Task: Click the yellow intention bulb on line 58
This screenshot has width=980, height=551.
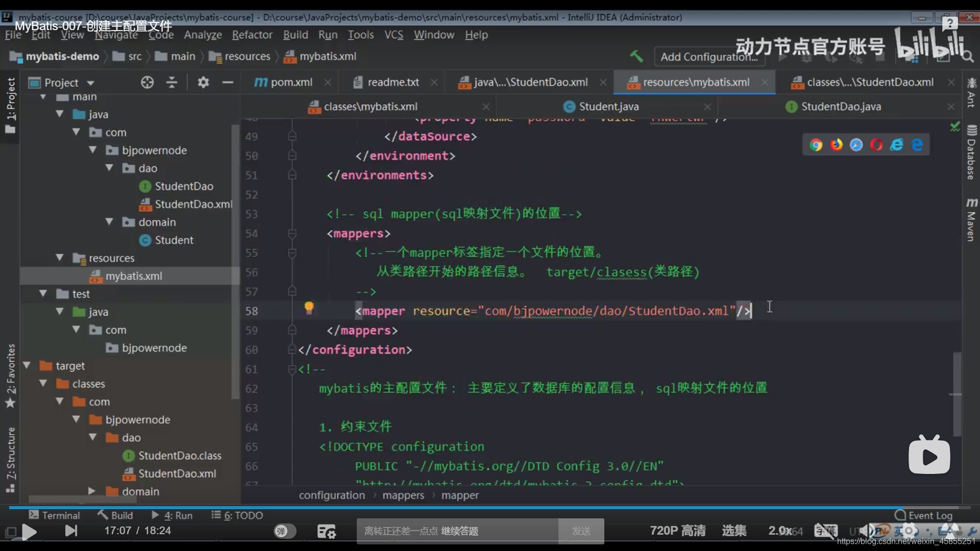Action: point(309,308)
